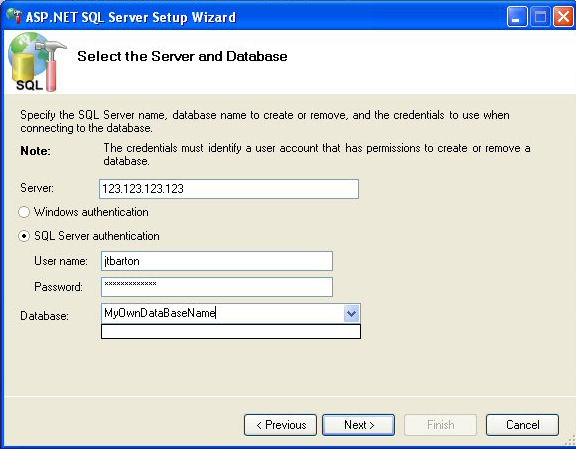Click the User name field with jtbarton
Viewport: 576px width, 449px height.
[x=217, y=261]
